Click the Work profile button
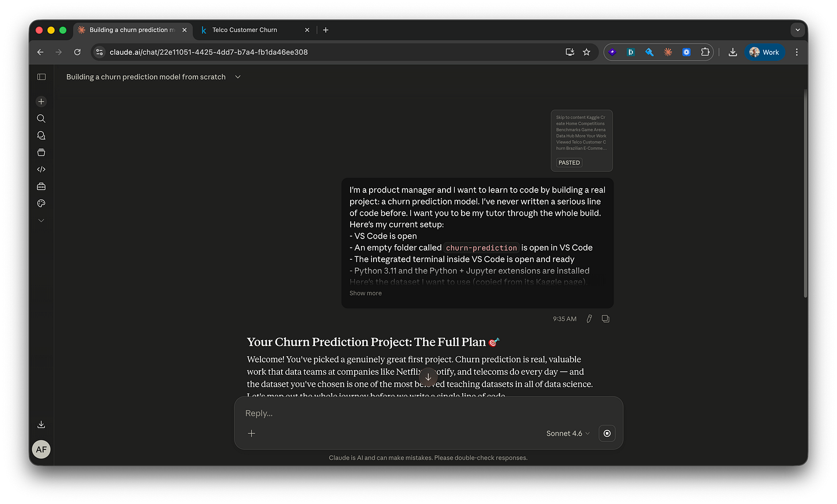837x504 pixels. (765, 52)
